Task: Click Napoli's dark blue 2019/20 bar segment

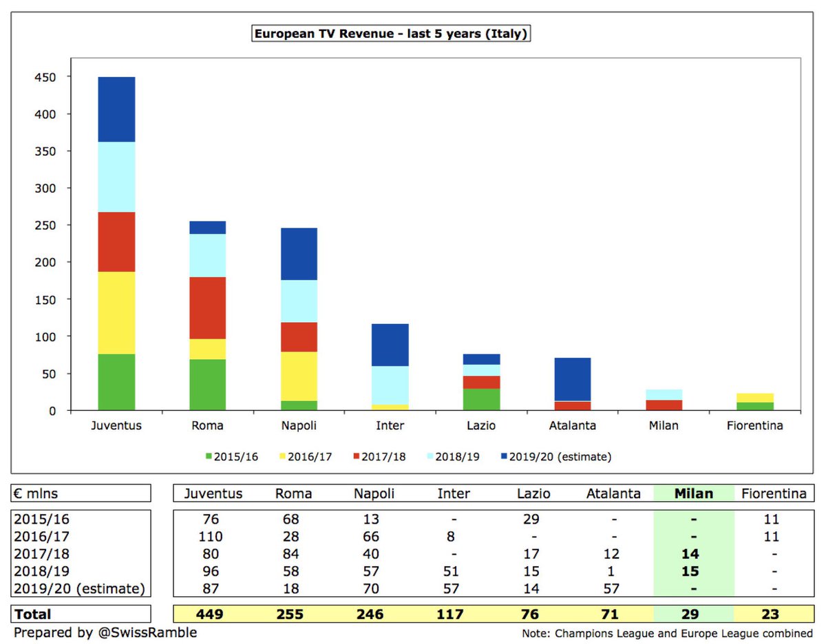Action: 299,254
